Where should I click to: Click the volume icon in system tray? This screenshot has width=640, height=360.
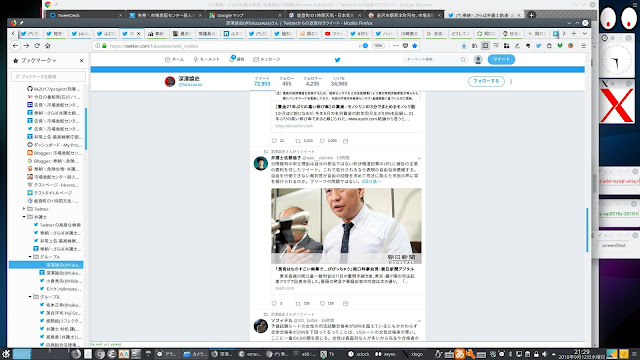(544, 354)
